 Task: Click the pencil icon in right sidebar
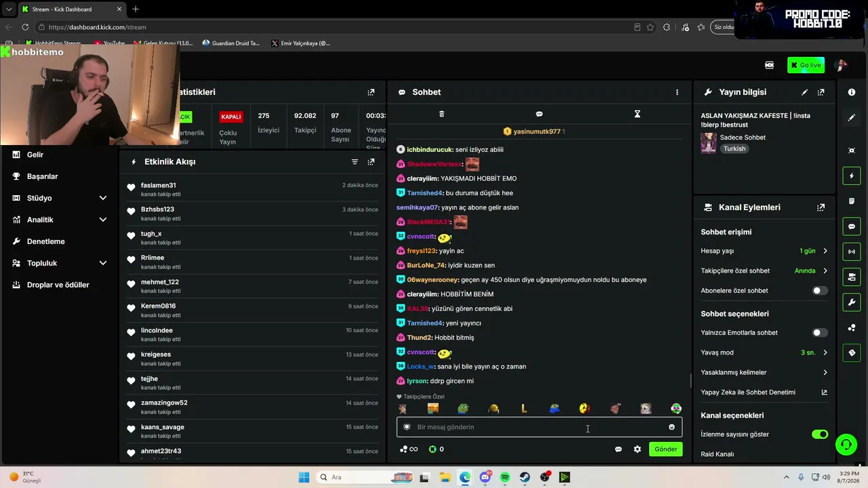[x=852, y=117]
